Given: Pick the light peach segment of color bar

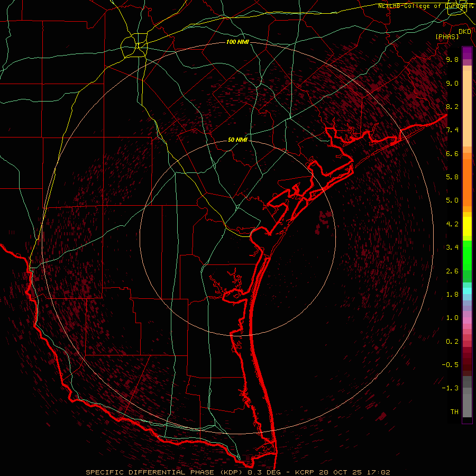Looking at the screenshot, I should click(467, 108).
